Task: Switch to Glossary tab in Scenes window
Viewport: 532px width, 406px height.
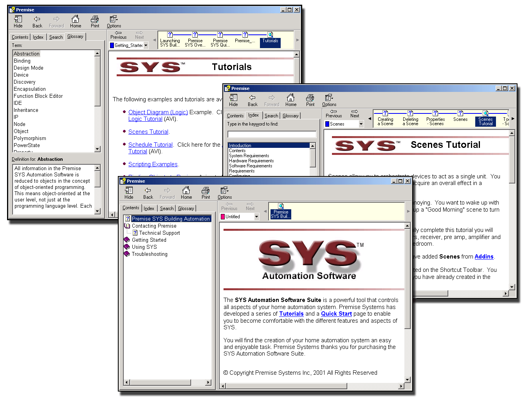Action: coord(290,116)
